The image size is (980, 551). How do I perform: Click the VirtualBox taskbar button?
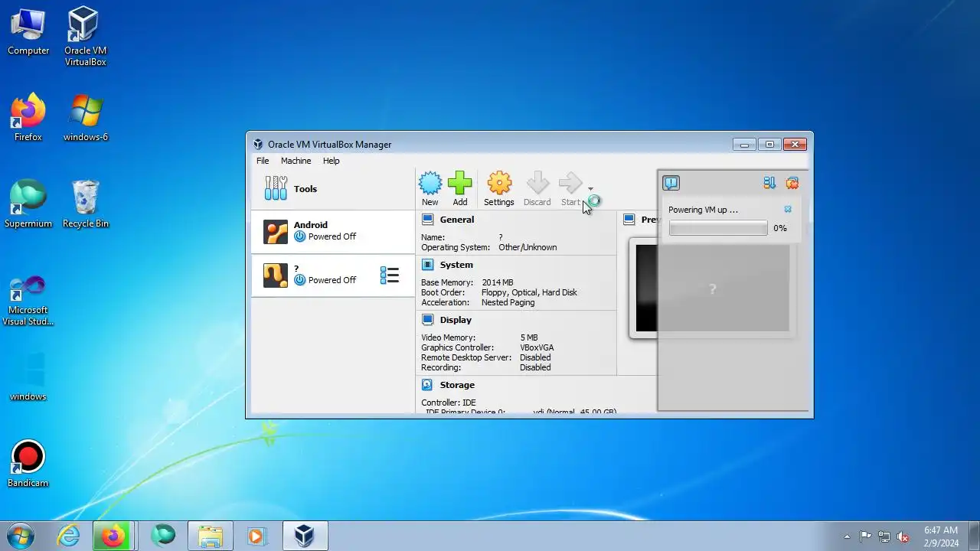tap(305, 536)
